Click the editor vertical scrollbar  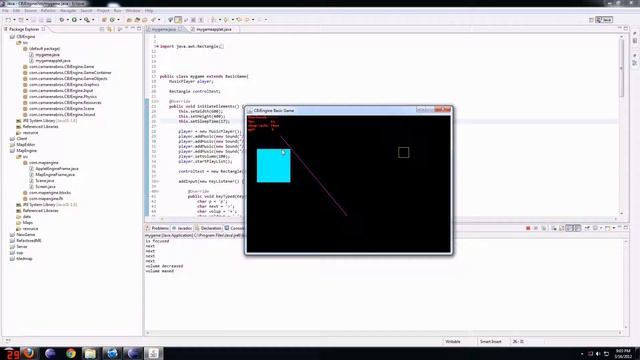[x=622, y=69]
